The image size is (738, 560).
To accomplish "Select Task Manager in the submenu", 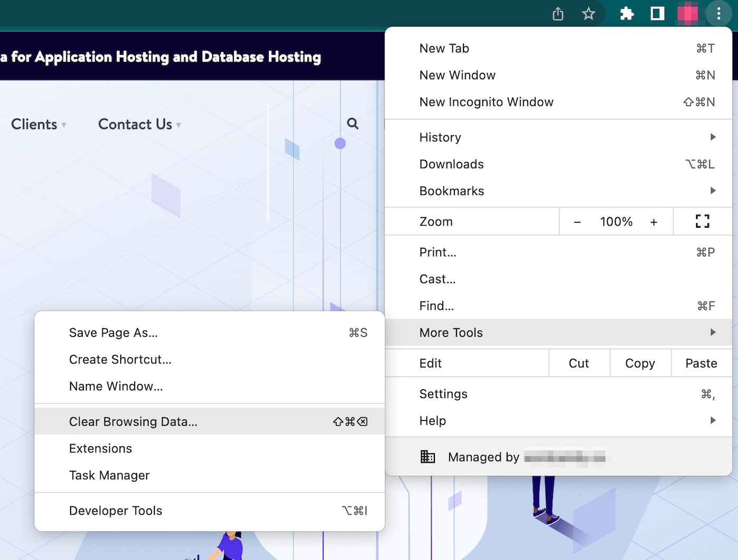I will [x=109, y=475].
